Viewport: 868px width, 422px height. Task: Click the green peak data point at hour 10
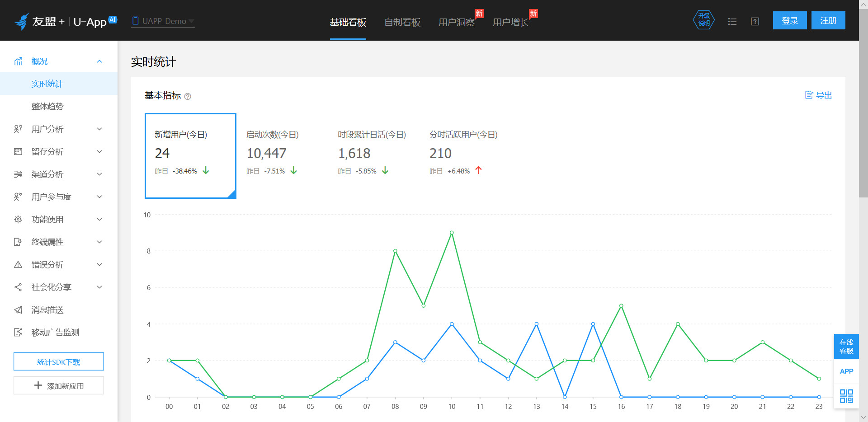click(x=452, y=233)
